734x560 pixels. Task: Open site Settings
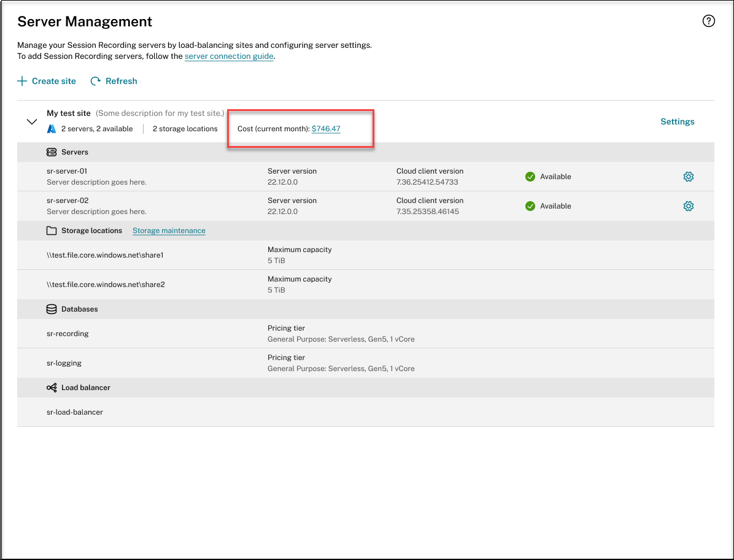pyautogui.click(x=677, y=121)
